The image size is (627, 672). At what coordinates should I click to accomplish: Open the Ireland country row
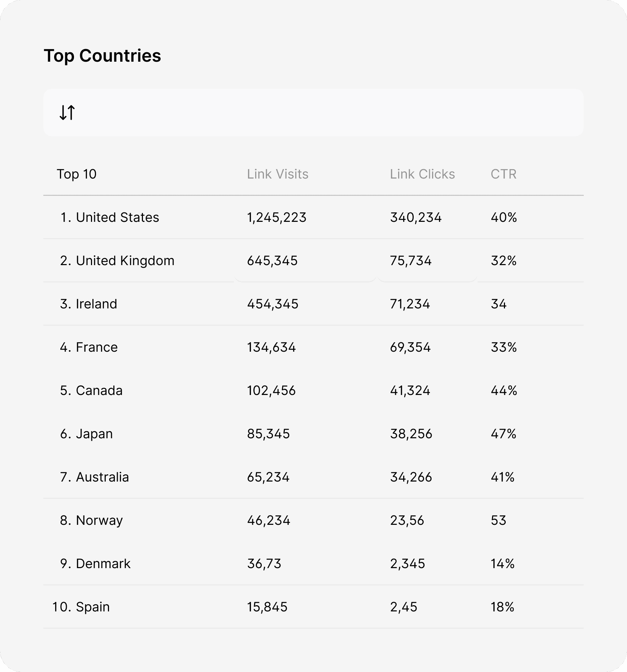[x=96, y=304]
